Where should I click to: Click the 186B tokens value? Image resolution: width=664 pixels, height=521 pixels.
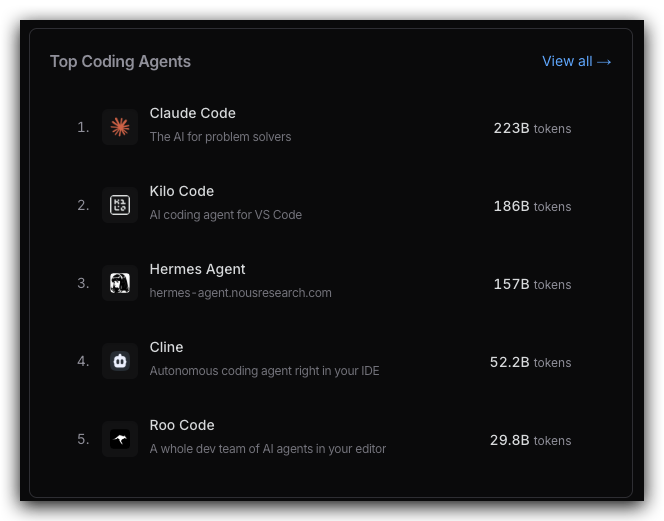(x=532, y=206)
